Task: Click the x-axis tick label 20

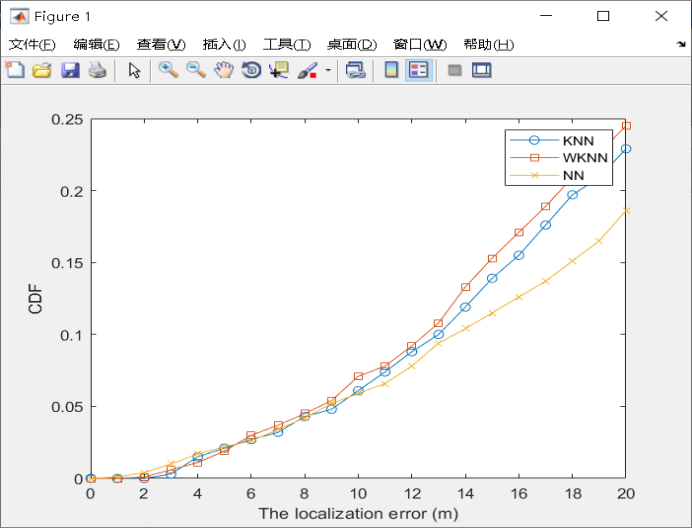Action: [x=625, y=494]
